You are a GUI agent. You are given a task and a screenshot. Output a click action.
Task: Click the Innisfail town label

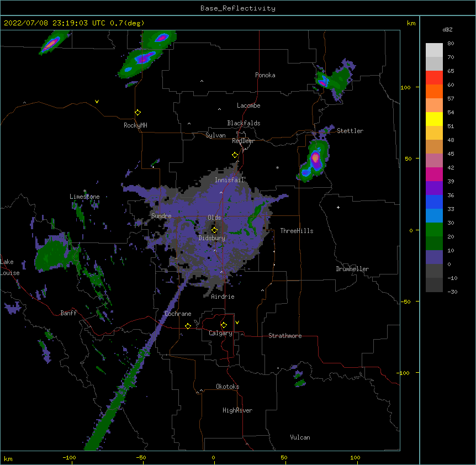pos(230,180)
